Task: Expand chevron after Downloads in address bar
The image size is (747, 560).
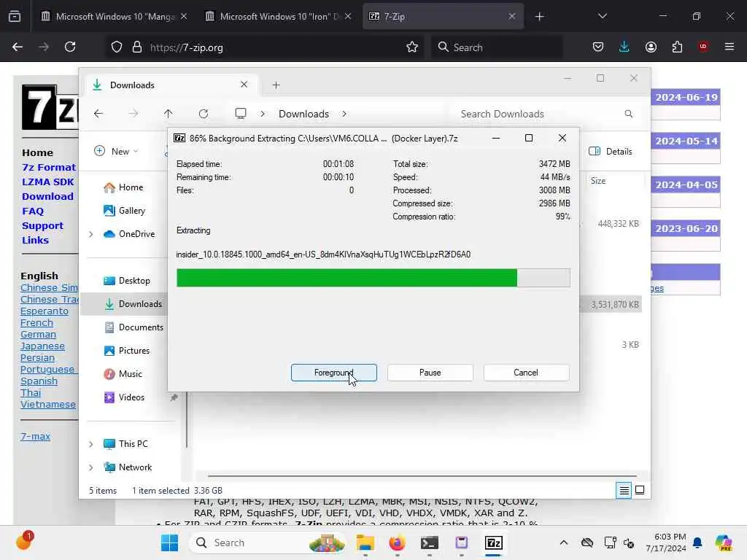Action: click(x=344, y=114)
